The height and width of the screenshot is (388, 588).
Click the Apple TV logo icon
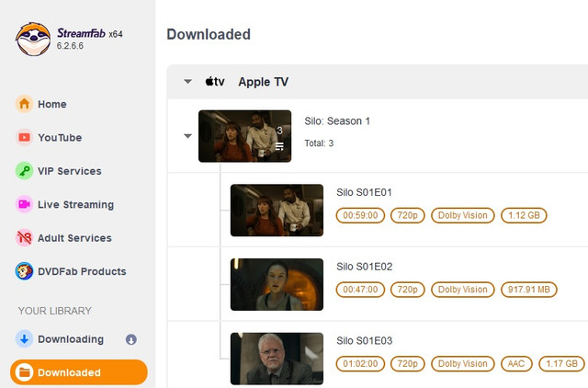point(215,82)
